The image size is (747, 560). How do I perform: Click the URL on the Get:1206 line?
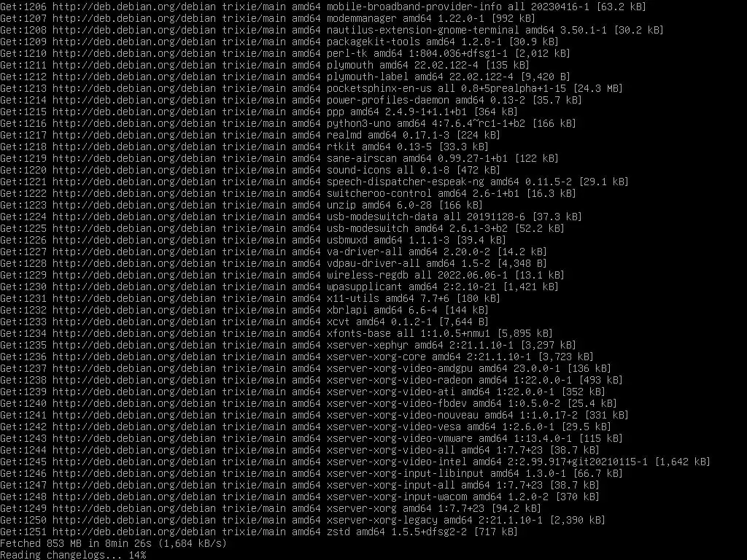134,7
